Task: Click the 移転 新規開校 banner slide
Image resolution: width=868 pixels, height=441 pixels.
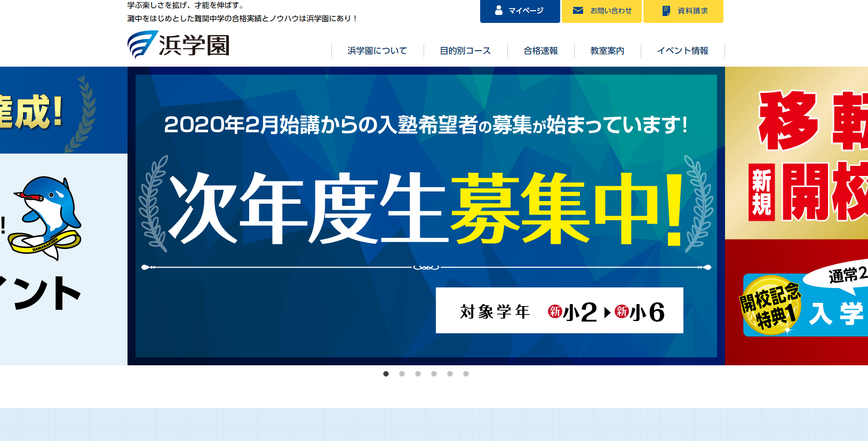Action: coord(797,216)
